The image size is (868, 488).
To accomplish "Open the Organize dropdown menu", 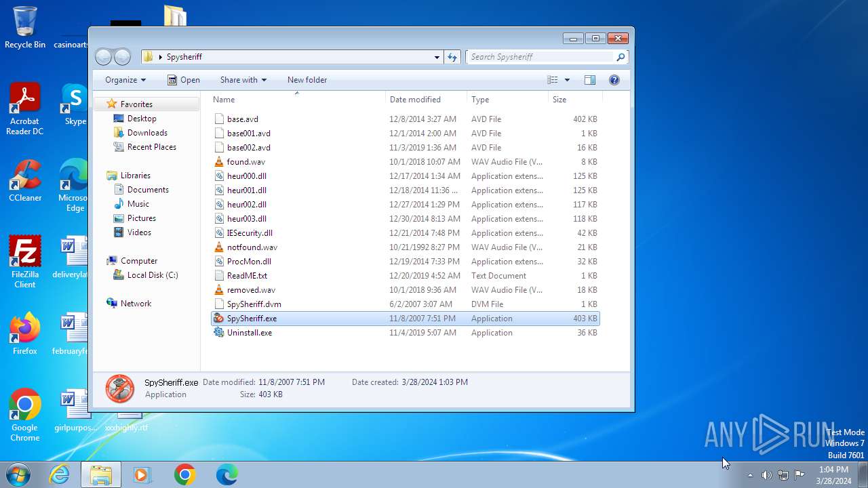I will (x=125, y=80).
